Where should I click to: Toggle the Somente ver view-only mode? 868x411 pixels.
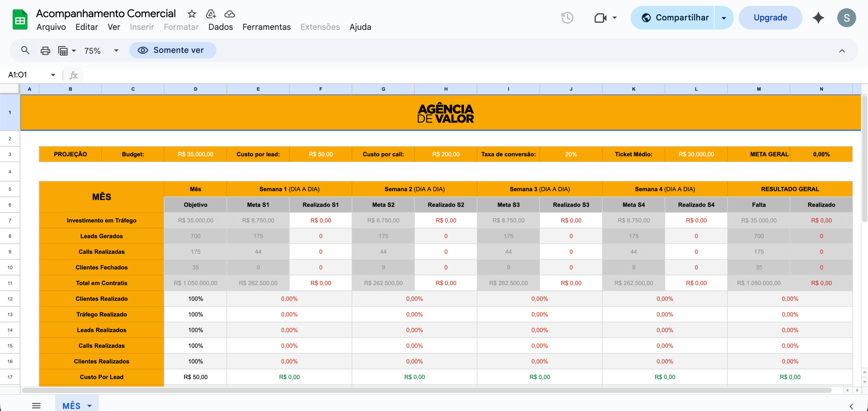tap(172, 50)
